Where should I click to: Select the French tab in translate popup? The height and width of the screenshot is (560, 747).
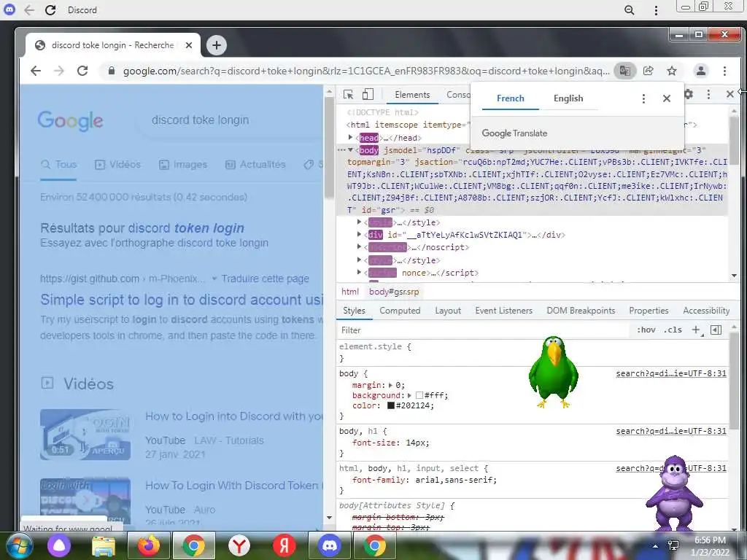510,98
